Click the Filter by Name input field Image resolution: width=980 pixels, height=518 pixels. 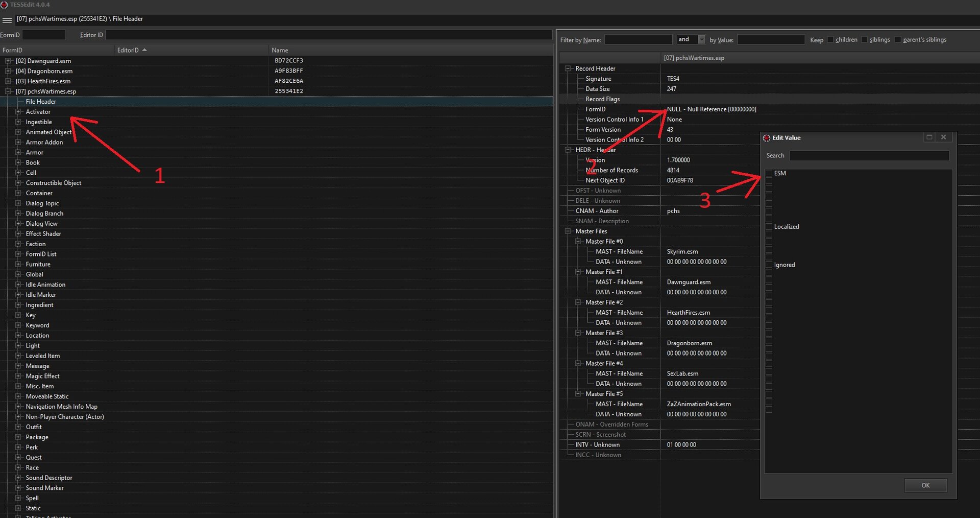(639, 39)
